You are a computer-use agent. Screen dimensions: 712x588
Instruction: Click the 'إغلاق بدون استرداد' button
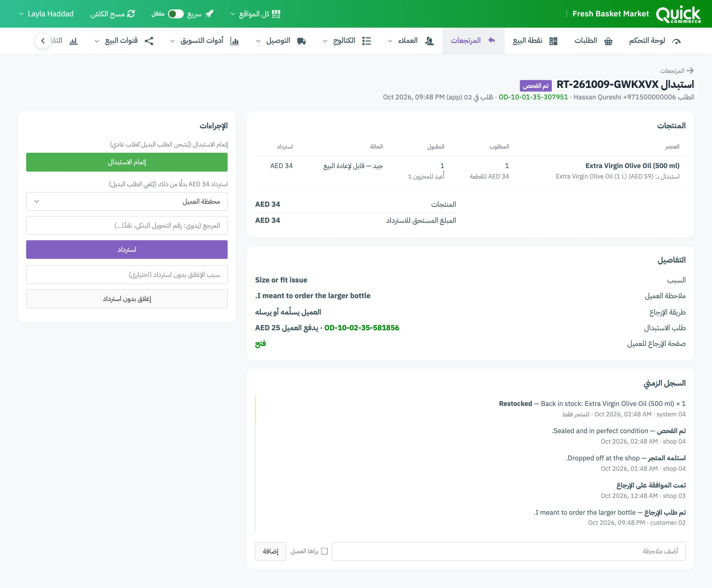point(127,299)
